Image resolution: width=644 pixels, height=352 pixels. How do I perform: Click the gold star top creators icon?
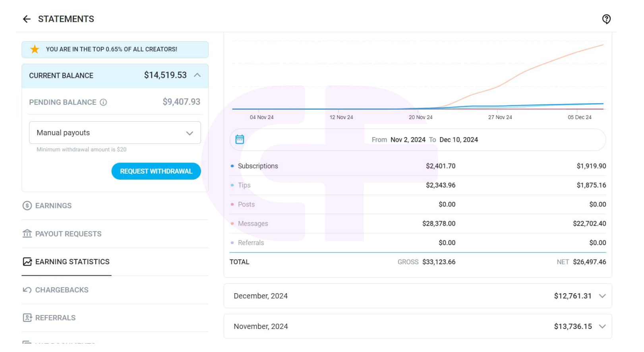click(x=35, y=49)
